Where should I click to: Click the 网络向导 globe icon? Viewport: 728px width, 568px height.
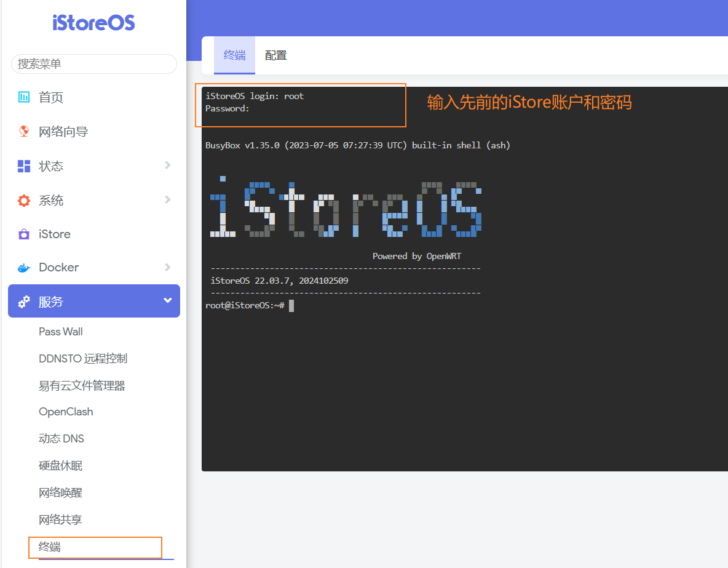pos(24,132)
